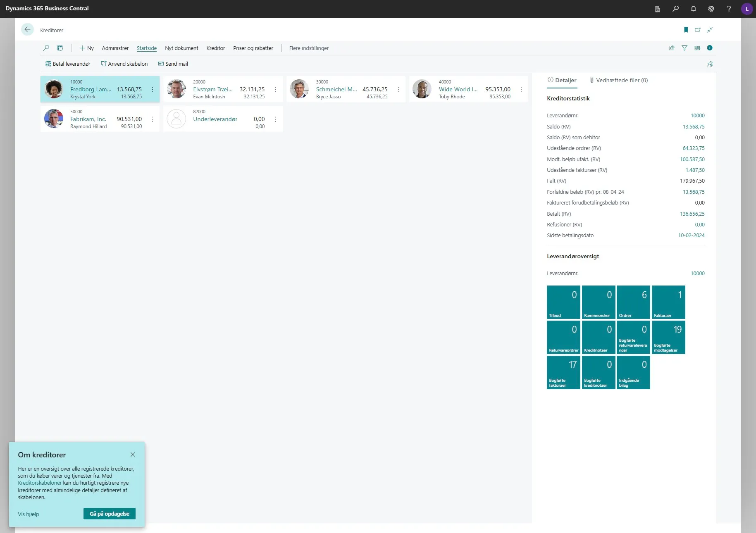Open the Tell Me search in top bar
This screenshot has width=756, height=533.
676,9
